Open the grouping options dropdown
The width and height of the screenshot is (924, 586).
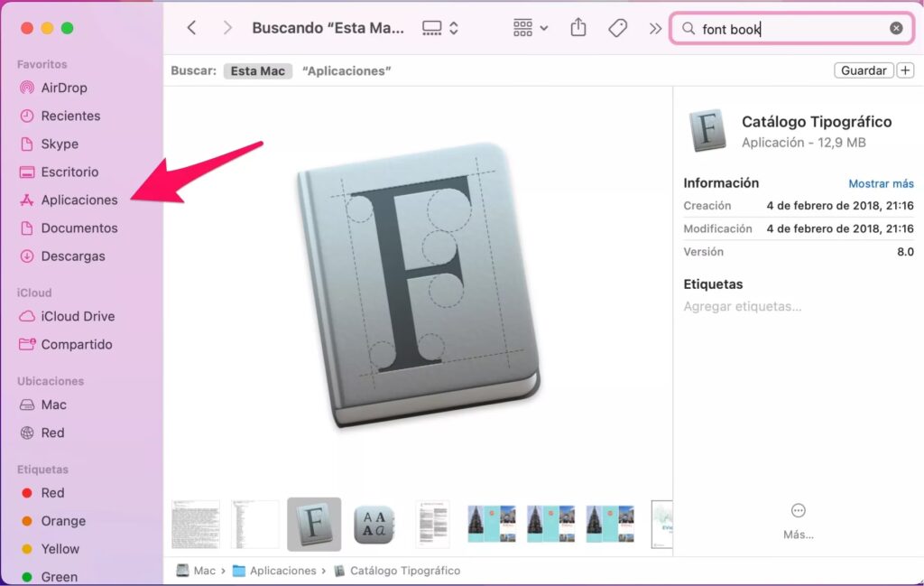(x=531, y=28)
